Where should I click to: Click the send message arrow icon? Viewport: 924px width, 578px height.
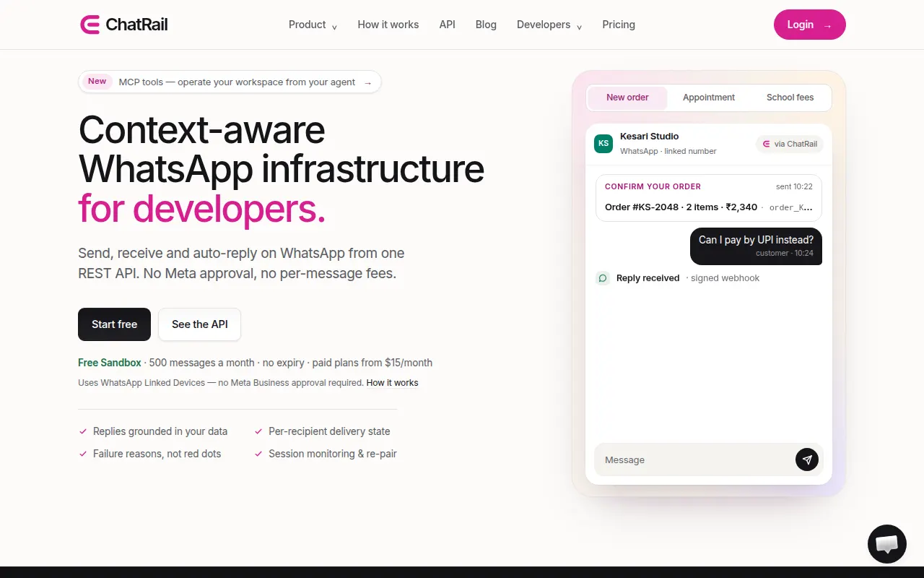[x=807, y=460]
